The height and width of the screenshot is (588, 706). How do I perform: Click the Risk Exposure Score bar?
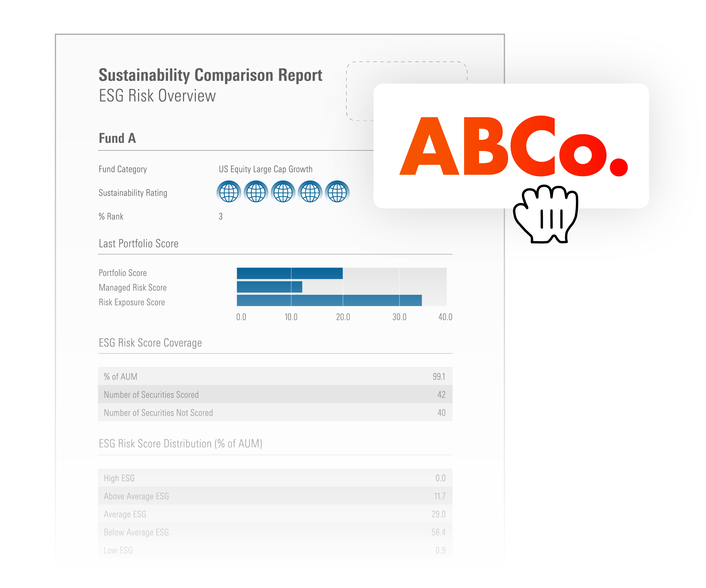pyautogui.click(x=329, y=300)
